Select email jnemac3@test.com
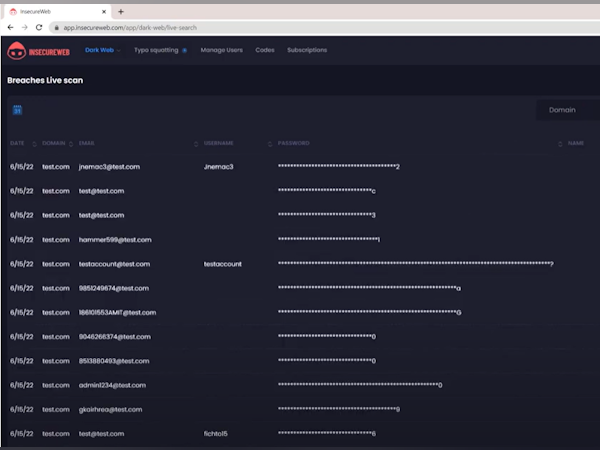Screen dimensions: 600x450 pyautogui.click(x=109, y=167)
